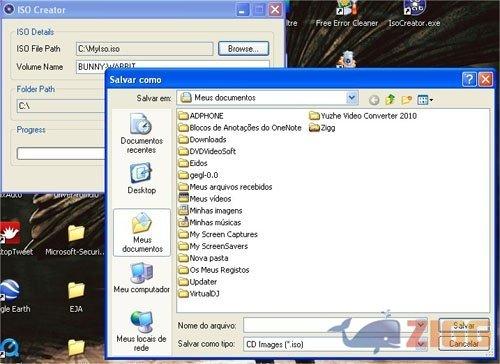Go up one folder level icon
This screenshot has height=364, width=500.
pos(390,99)
